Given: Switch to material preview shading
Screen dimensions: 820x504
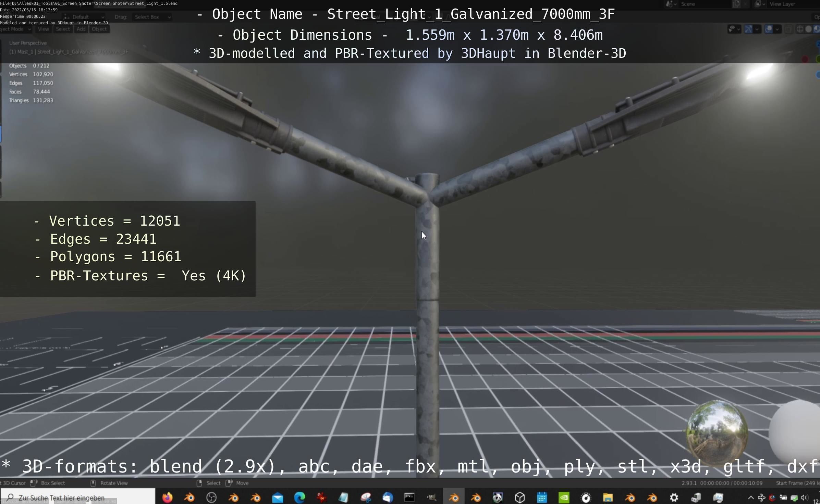Looking at the screenshot, I should [817, 29].
